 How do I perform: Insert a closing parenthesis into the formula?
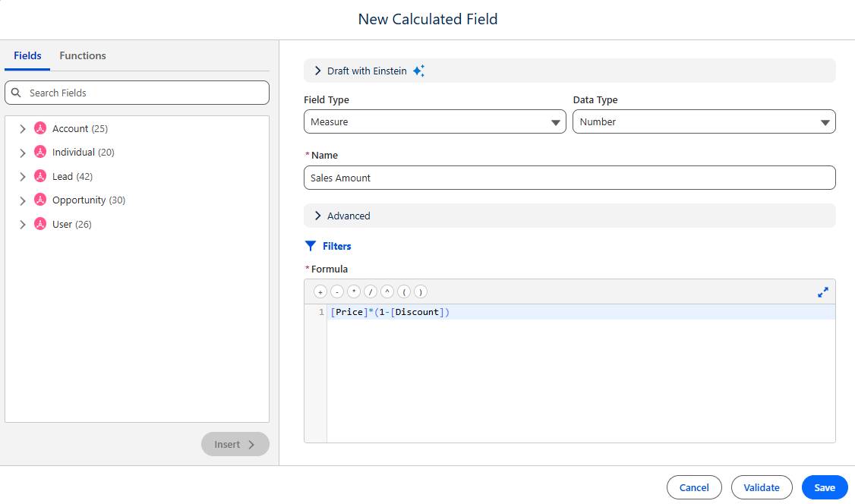pos(421,291)
